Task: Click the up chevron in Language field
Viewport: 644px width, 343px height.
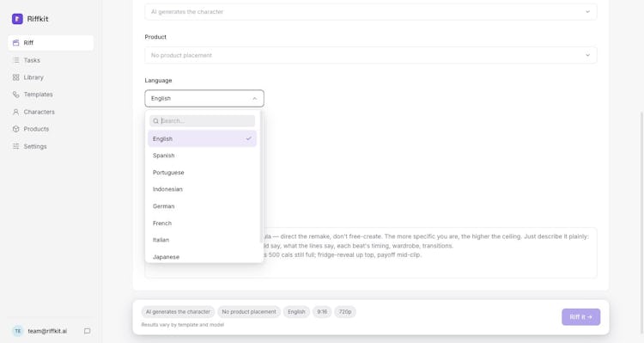Action: [255, 99]
